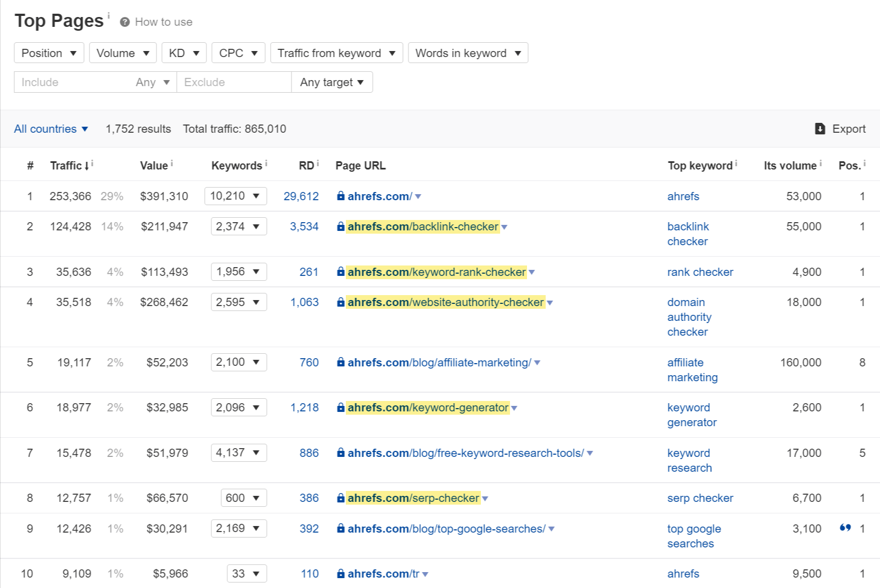Open the Any target dropdown
The image size is (880, 588).
coord(332,82)
